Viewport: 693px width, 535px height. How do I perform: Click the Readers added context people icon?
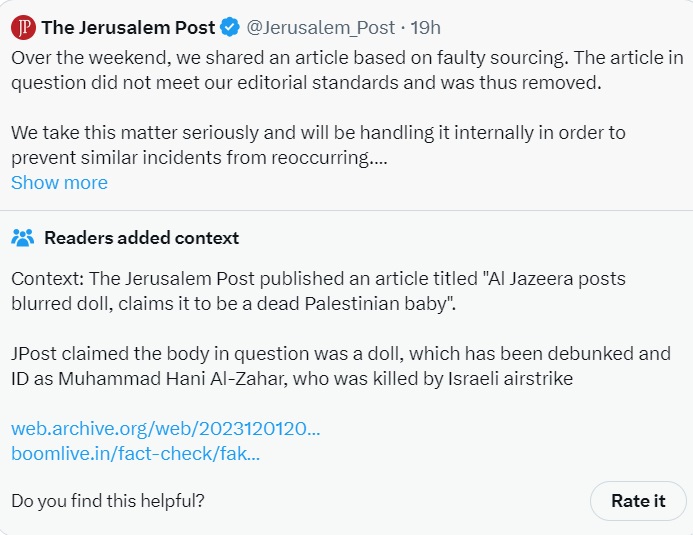[23, 238]
